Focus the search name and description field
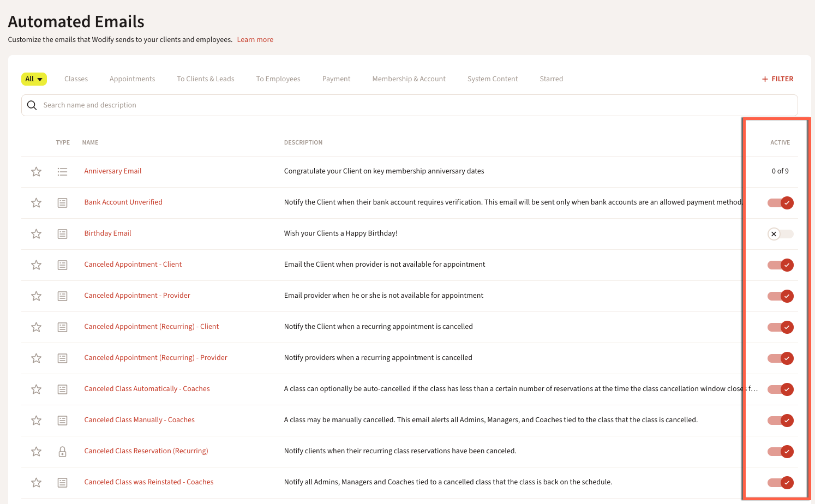Viewport: 815px width, 504px height. (409, 105)
